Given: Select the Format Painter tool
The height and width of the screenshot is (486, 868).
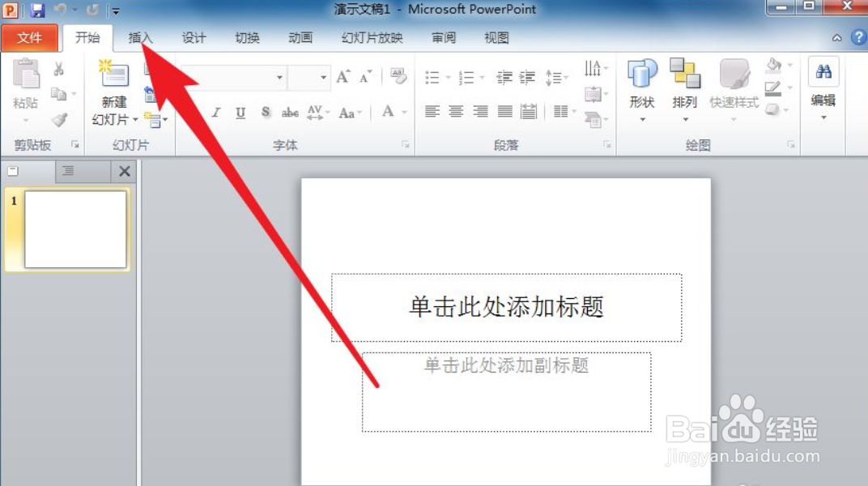Looking at the screenshot, I should (x=58, y=118).
